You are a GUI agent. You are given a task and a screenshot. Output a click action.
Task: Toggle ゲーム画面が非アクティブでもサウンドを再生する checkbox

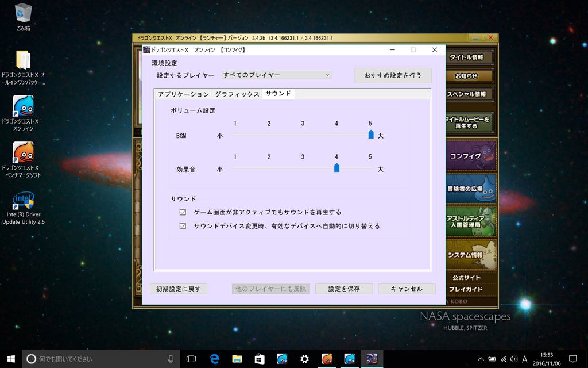(183, 212)
